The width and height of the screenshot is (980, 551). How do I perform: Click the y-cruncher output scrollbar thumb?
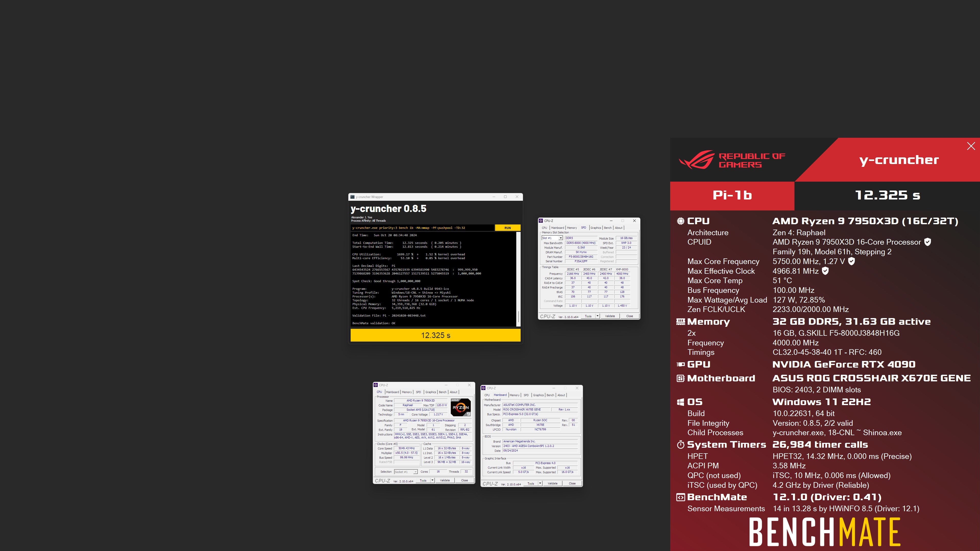(518, 317)
